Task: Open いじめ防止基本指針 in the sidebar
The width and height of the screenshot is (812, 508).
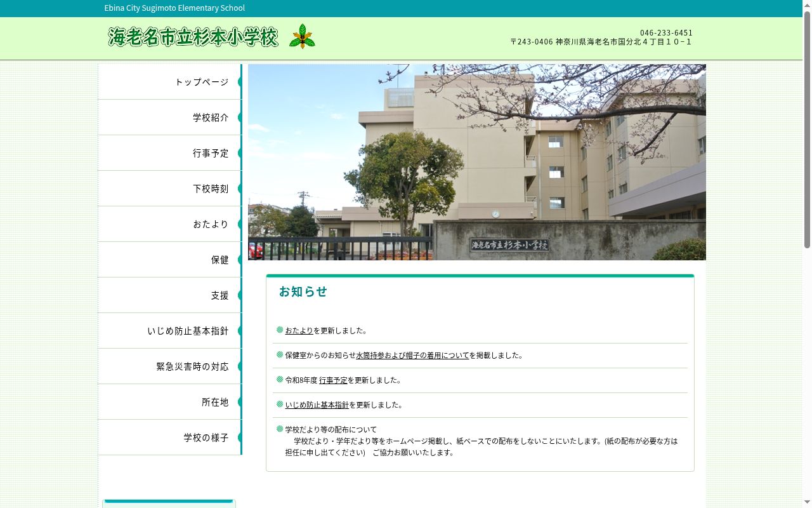Action: tap(170, 331)
